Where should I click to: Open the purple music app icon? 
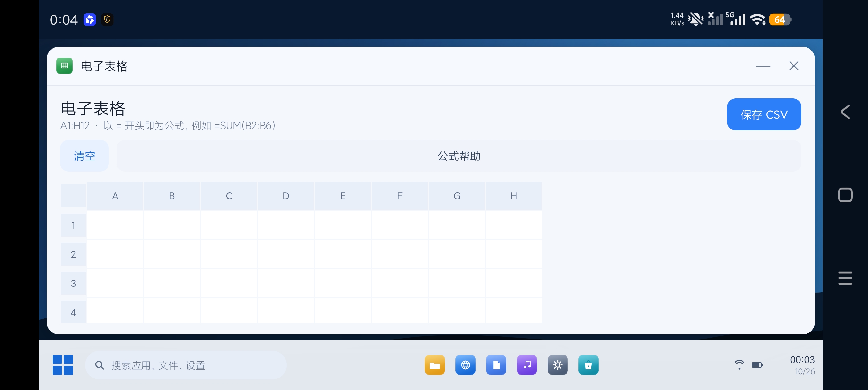tap(527, 365)
